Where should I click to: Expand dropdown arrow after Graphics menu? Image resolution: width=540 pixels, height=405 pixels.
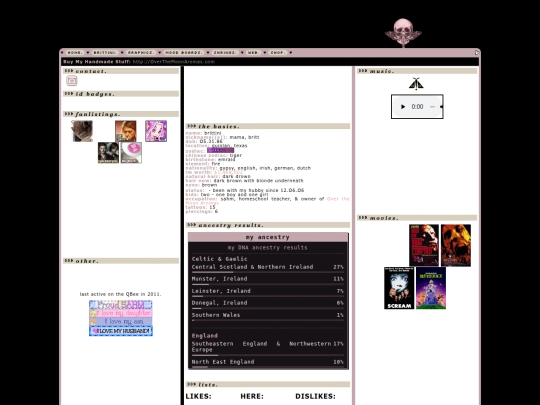tap(160, 53)
